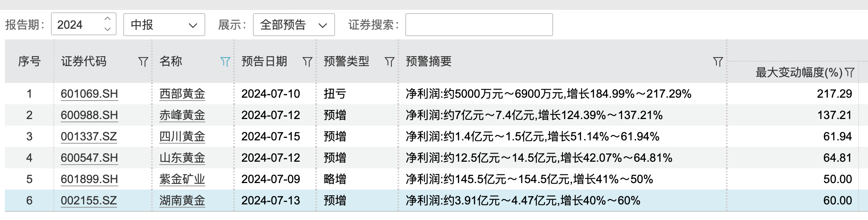Open the 西部黄金 stock link
This screenshot has height=220, width=868.
[x=182, y=94]
